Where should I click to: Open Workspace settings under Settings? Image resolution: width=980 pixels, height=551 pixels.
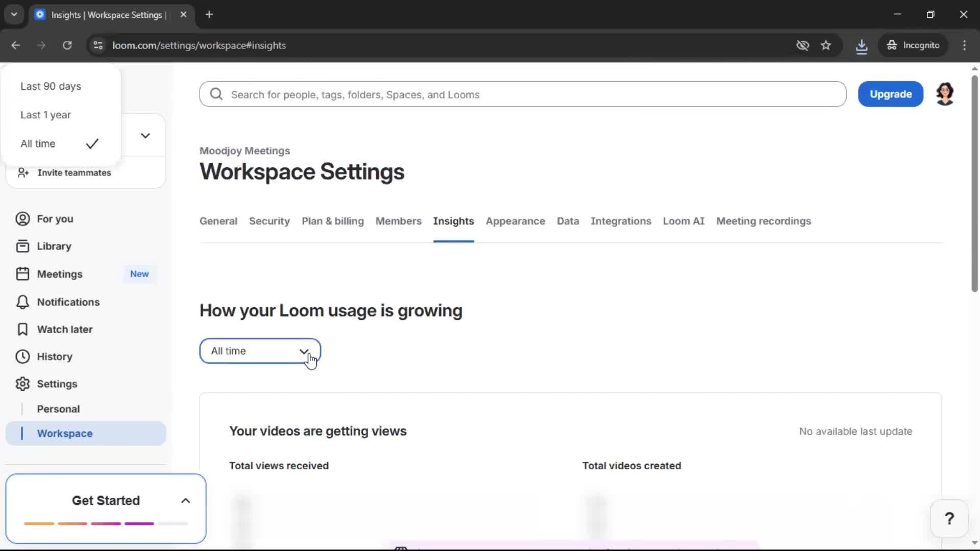click(x=65, y=433)
